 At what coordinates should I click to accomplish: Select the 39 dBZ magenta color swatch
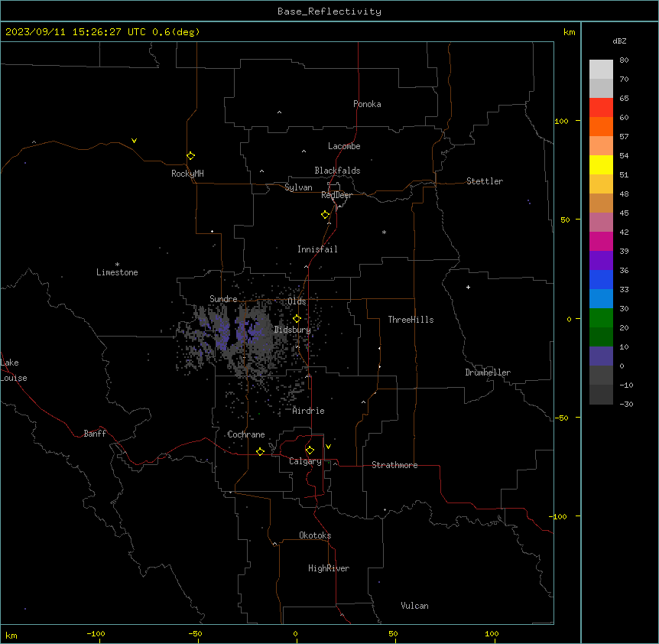click(601, 241)
